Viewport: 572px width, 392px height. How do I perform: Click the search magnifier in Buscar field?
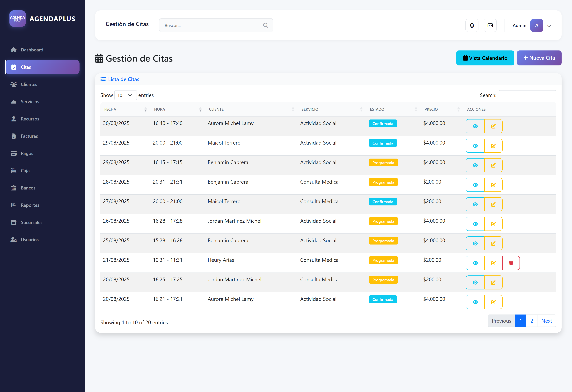click(265, 25)
